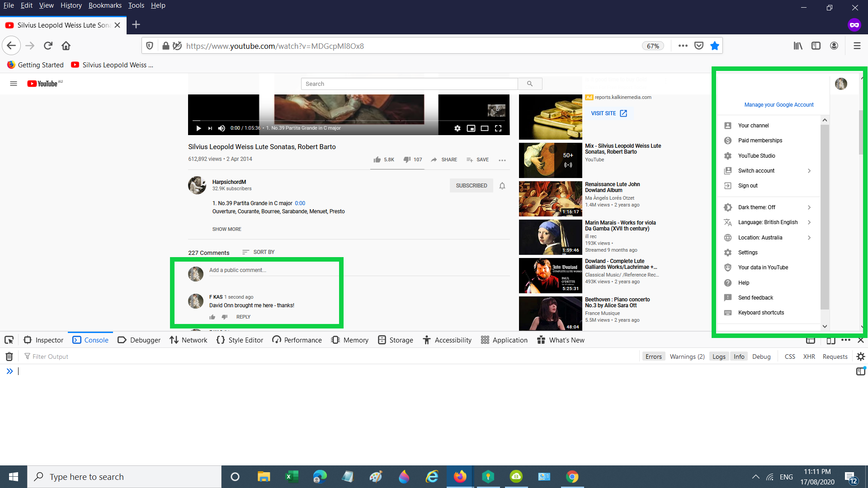Open the History menu

[x=71, y=5]
